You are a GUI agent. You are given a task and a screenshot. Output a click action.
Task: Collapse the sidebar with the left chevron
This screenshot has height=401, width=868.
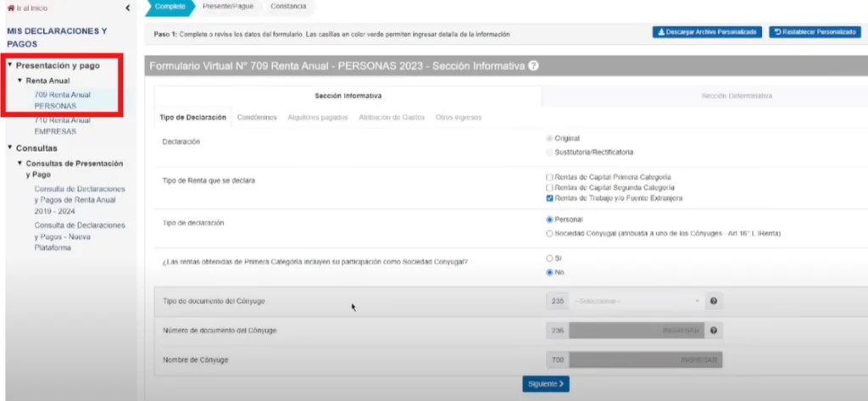pyautogui.click(x=127, y=8)
